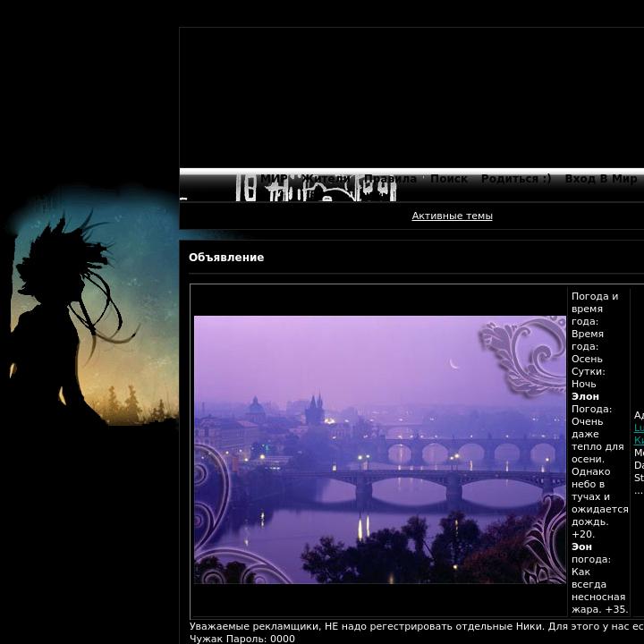The width and height of the screenshot is (644, 644).
Task: Click the +20. temperature text
Action: coord(583,535)
